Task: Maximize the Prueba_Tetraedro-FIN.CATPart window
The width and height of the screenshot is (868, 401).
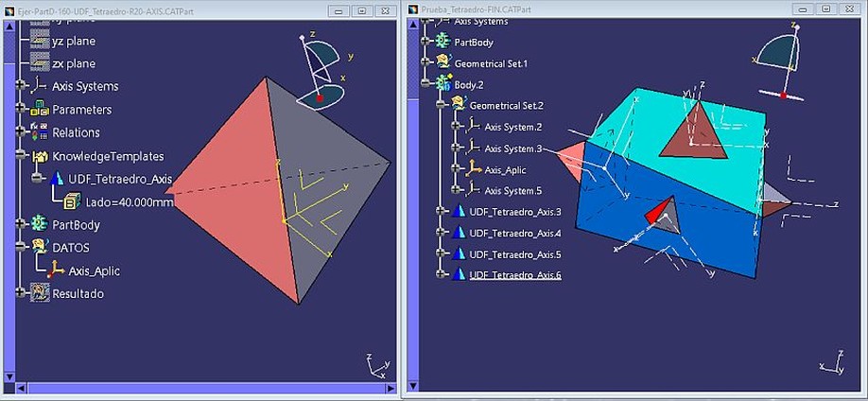Action: [833, 8]
